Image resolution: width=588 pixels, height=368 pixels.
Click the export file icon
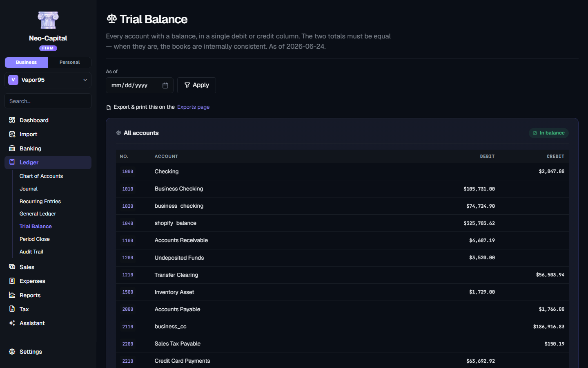tap(109, 108)
